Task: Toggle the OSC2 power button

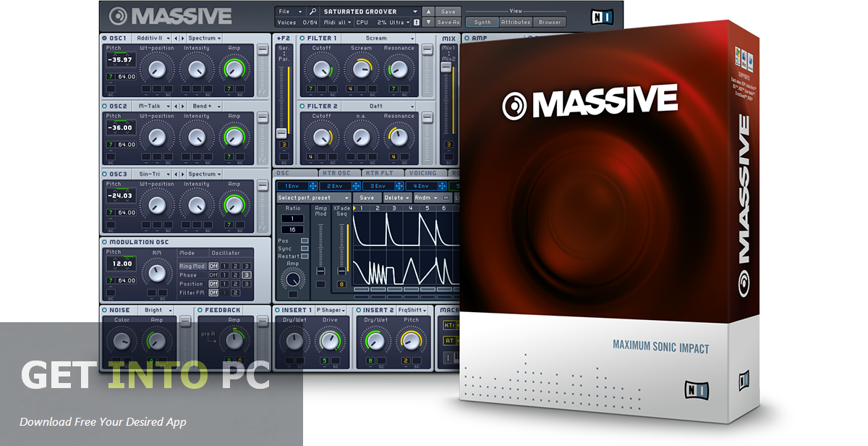Action: (105, 106)
